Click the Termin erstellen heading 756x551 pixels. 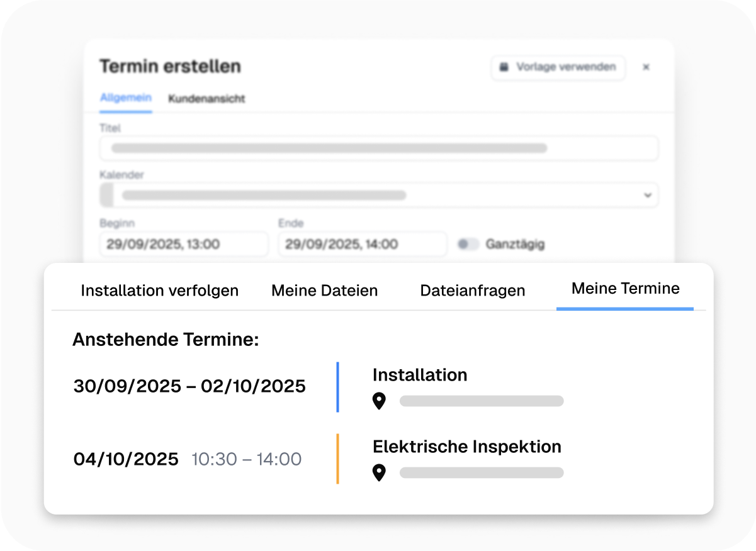point(170,67)
